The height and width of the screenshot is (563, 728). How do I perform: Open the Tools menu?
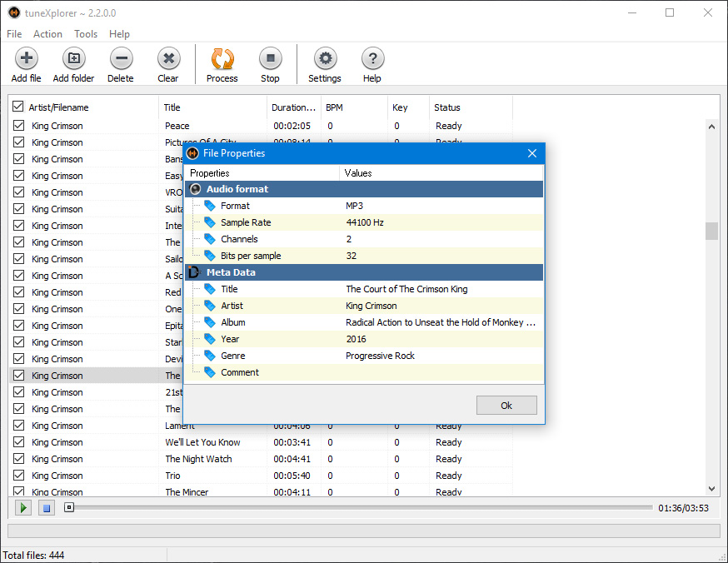86,34
